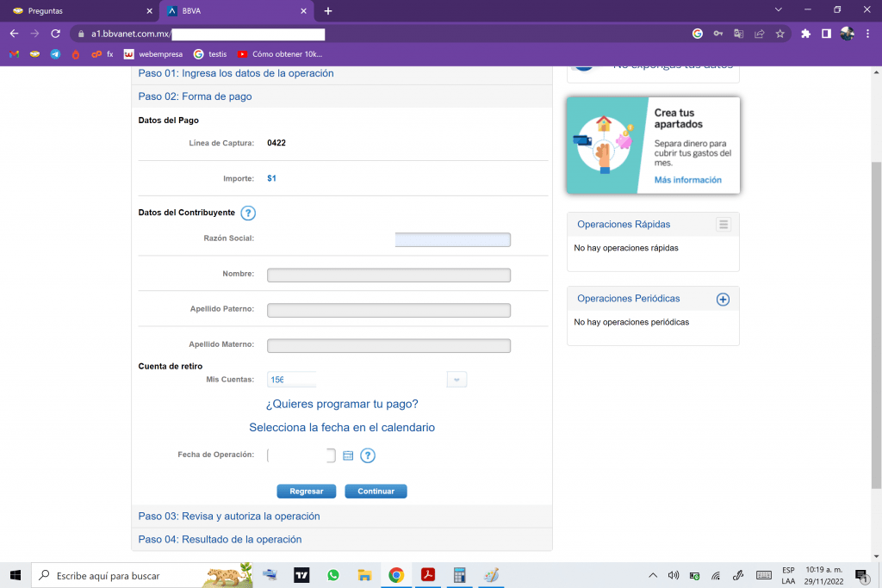Open the fx bookmark

[x=103, y=54]
